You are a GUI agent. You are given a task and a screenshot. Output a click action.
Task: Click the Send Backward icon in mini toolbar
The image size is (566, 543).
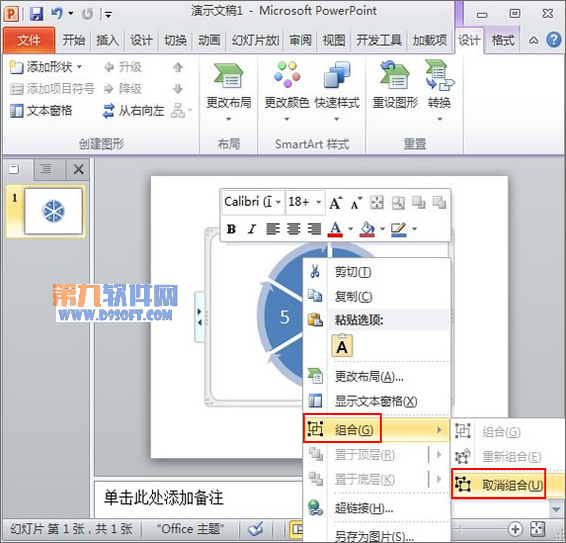(x=439, y=203)
